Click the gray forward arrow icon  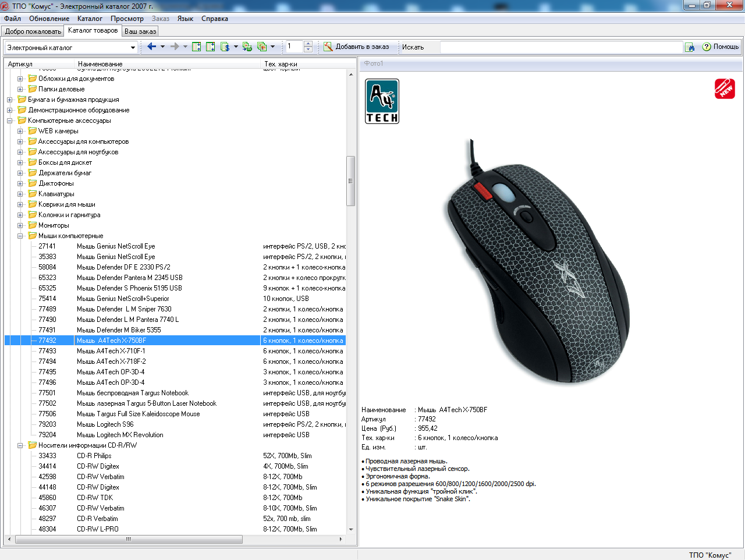(175, 47)
